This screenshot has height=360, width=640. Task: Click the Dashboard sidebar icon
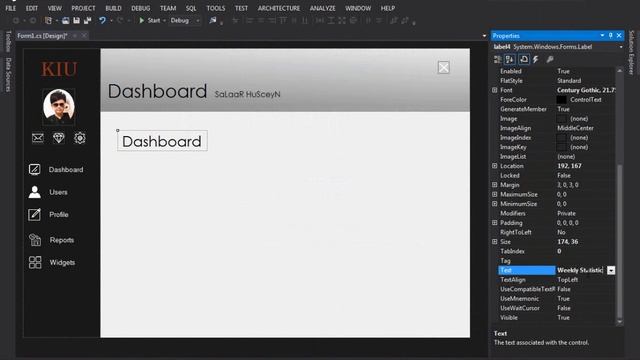(x=35, y=169)
